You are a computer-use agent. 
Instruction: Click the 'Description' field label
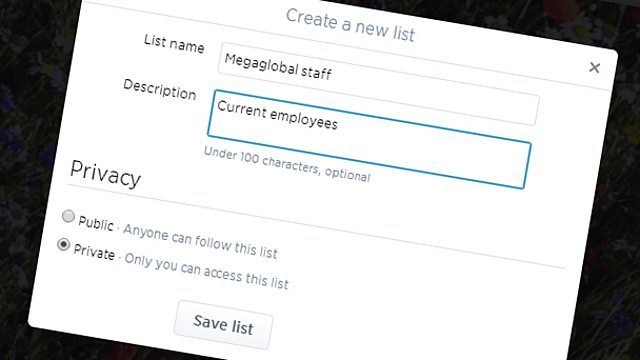[x=160, y=89]
